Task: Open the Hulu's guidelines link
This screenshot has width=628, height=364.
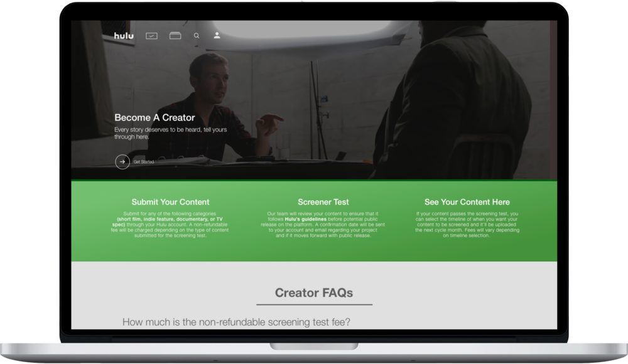Action: [x=306, y=219]
